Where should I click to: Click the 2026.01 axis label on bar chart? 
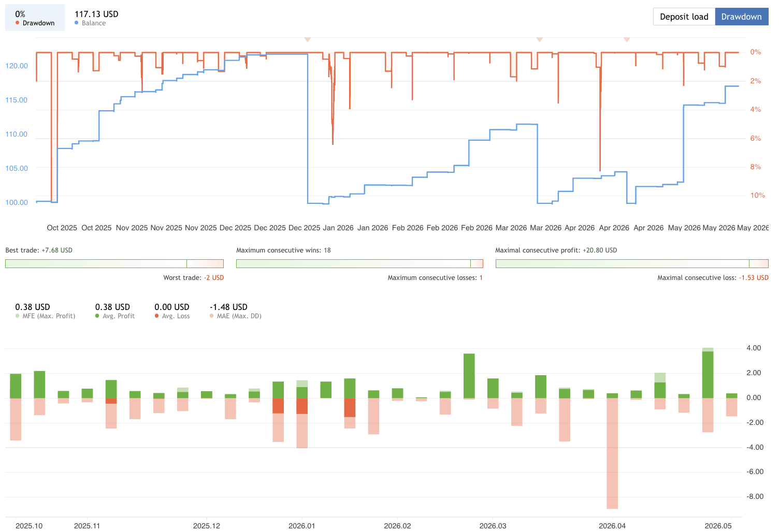pos(302,526)
